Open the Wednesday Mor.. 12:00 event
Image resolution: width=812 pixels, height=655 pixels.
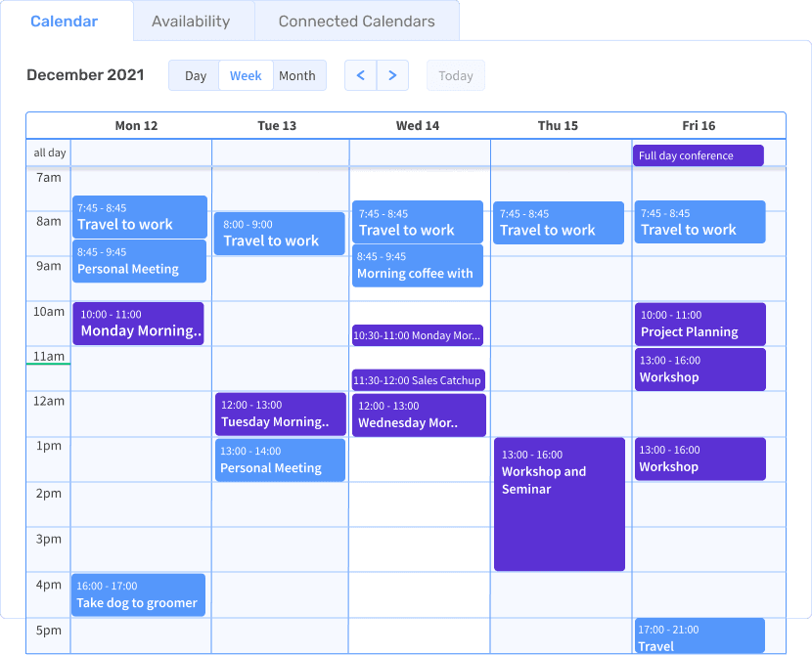pos(419,415)
